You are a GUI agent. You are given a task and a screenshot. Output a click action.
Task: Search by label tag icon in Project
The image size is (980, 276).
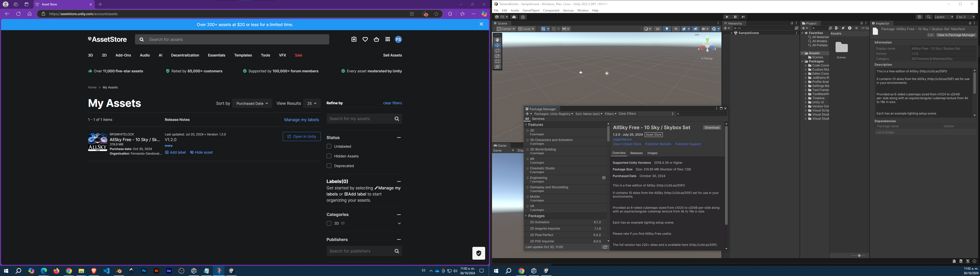click(843, 28)
